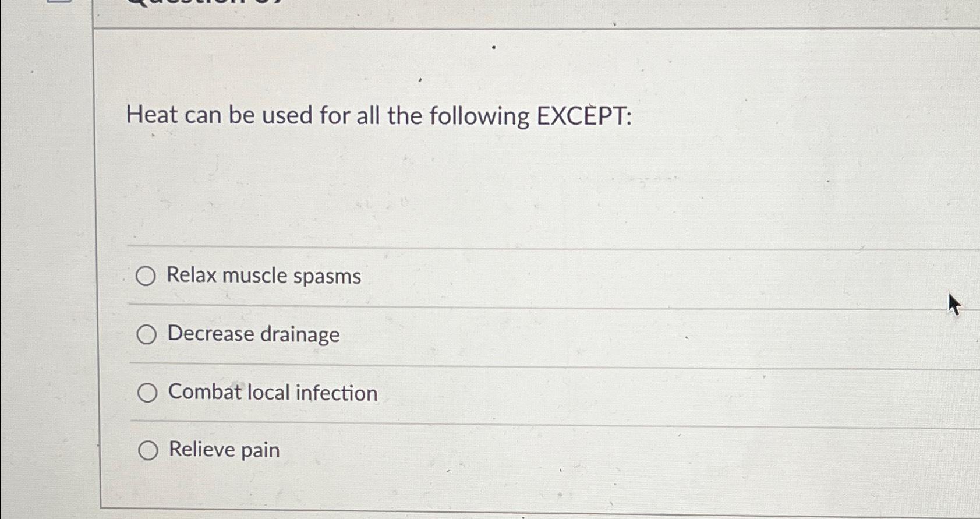
Task: Click the divider above answer choices
Action: pos(408,247)
